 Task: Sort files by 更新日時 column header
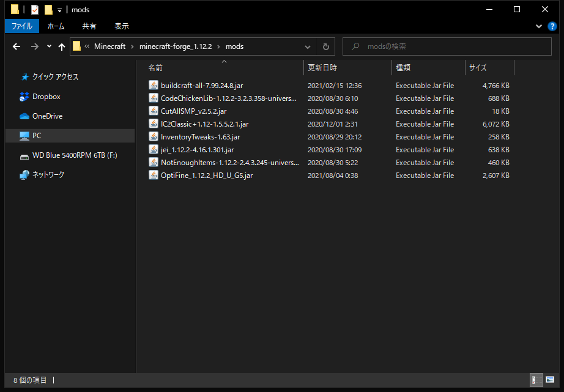322,67
